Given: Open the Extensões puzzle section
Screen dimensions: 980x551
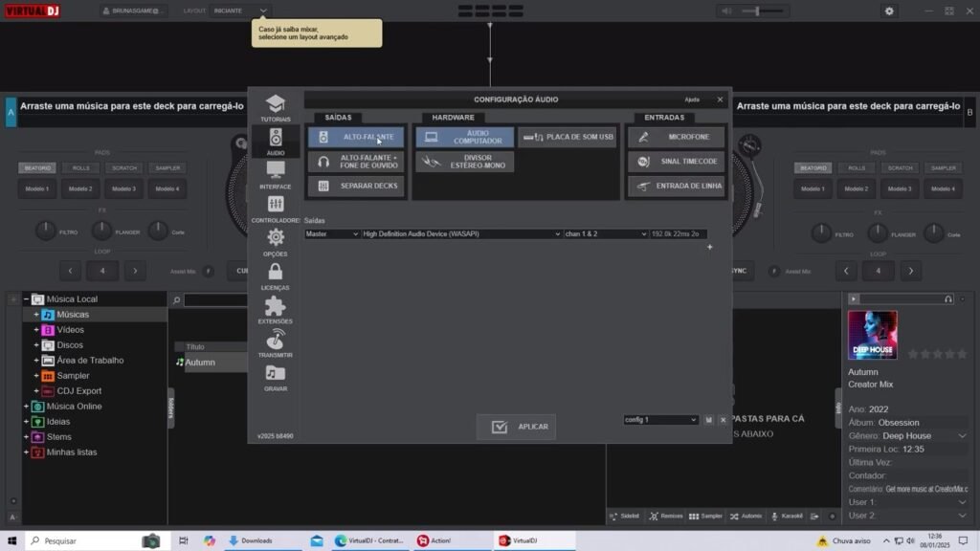Looking at the screenshot, I should tap(275, 311).
